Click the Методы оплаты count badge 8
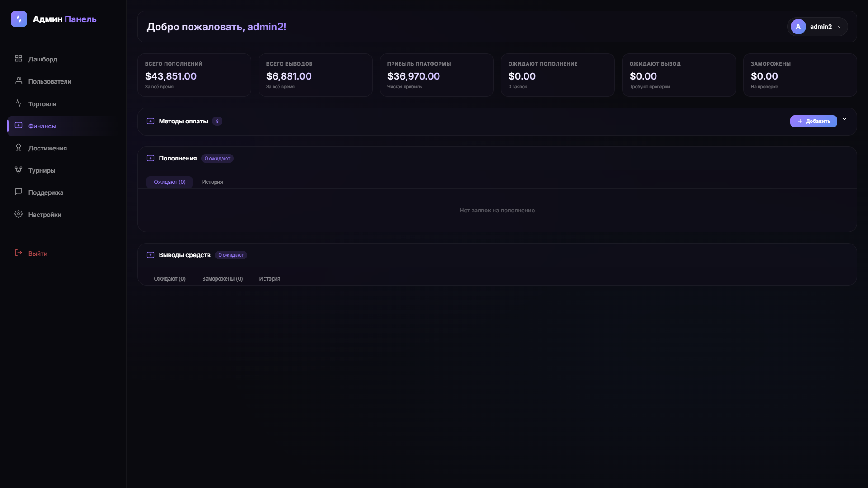This screenshot has height=488, width=868. point(217,121)
